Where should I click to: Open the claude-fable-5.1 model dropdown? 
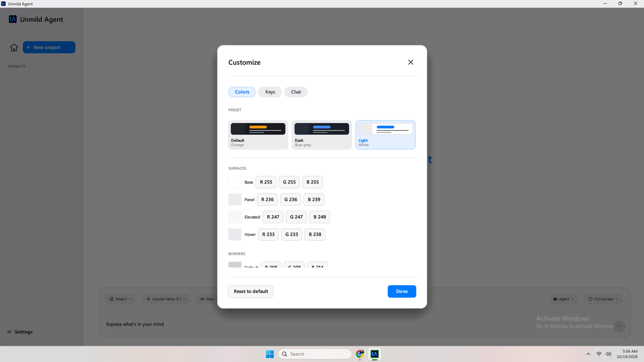coord(166,299)
